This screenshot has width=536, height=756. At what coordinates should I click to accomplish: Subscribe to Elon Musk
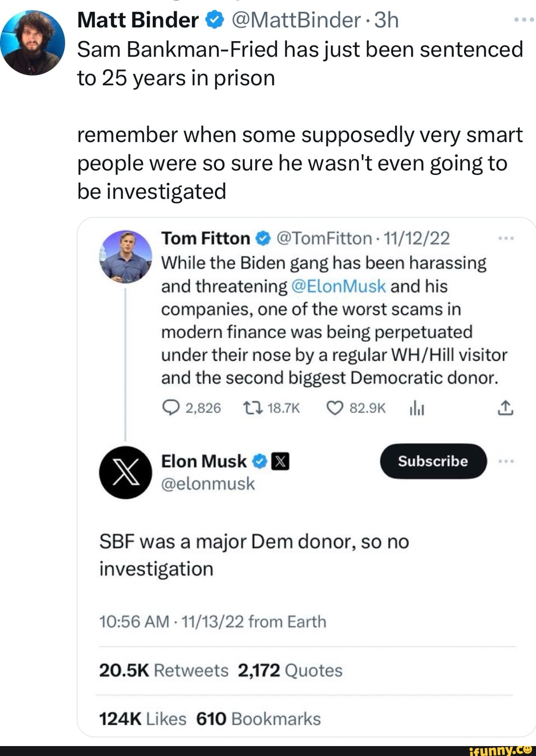coord(433,461)
